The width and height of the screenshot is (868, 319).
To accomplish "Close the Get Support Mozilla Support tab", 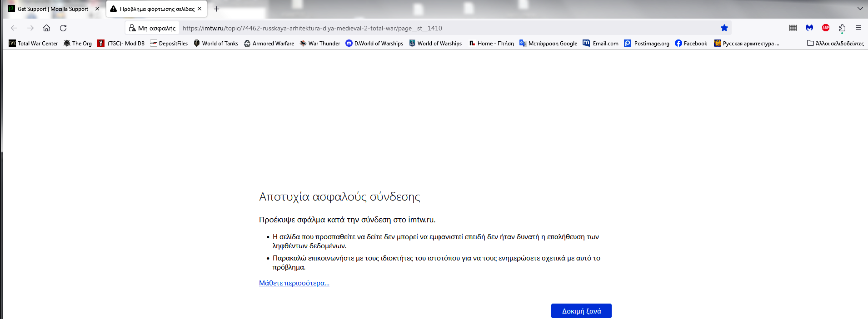I will [x=97, y=9].
